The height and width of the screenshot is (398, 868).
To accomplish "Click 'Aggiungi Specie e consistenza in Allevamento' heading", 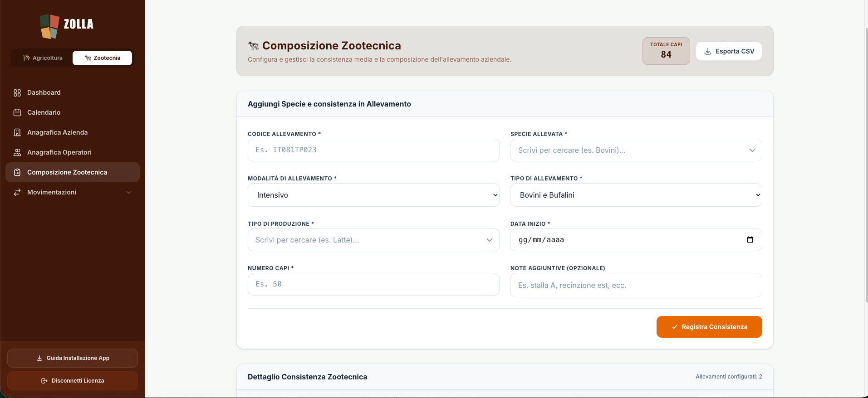I will [x=329, y=104].
